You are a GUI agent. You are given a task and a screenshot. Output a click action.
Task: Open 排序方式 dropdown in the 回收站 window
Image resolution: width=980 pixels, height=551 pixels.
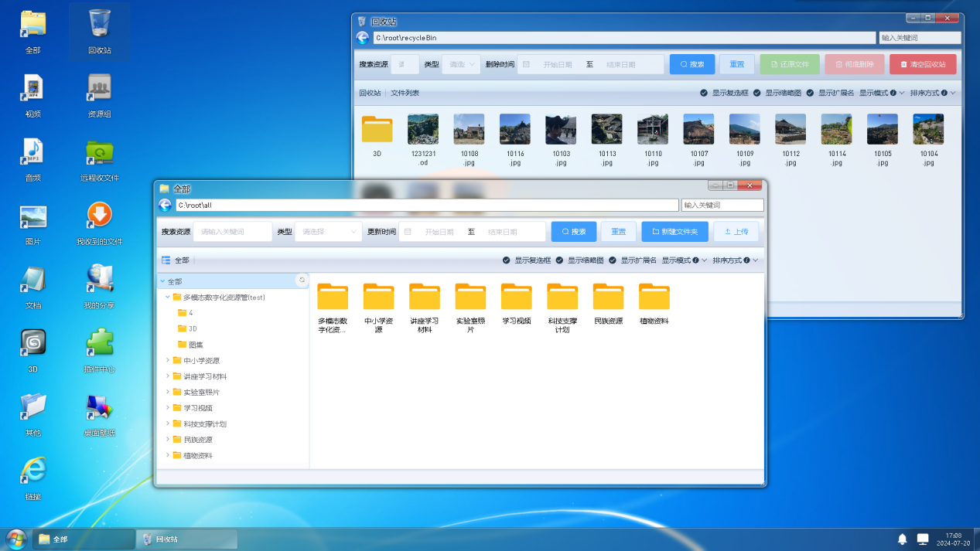point(933,93)
